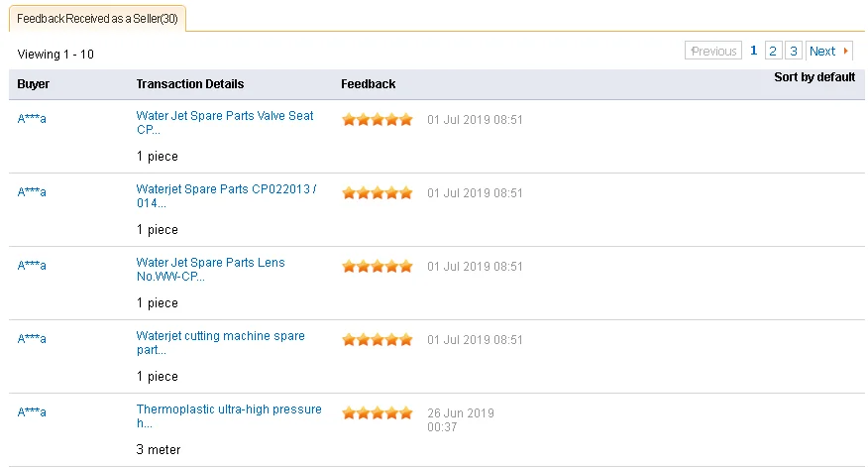Open Waterjet cutting machine spare part listing
Image resolution: width=868 pixels, height=467 pixels.
(x=220, y=343)
